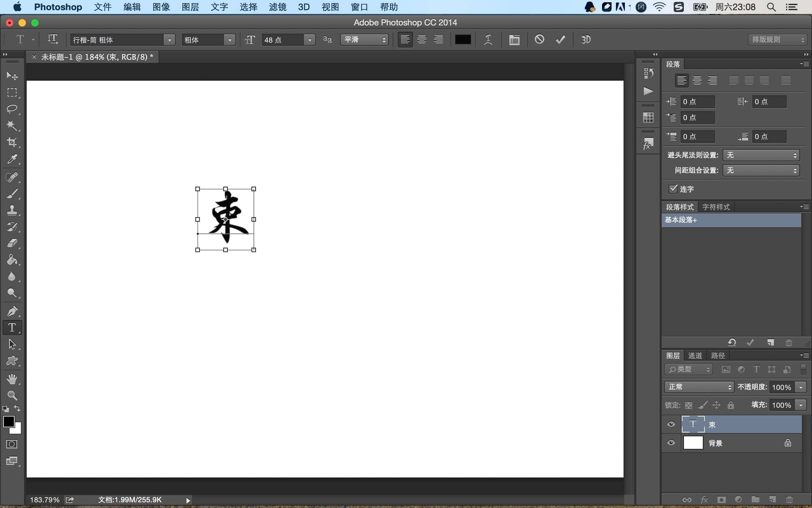The image size is (812, 508).
Task: Select the Brush tool
Action: tap(12, 193)
